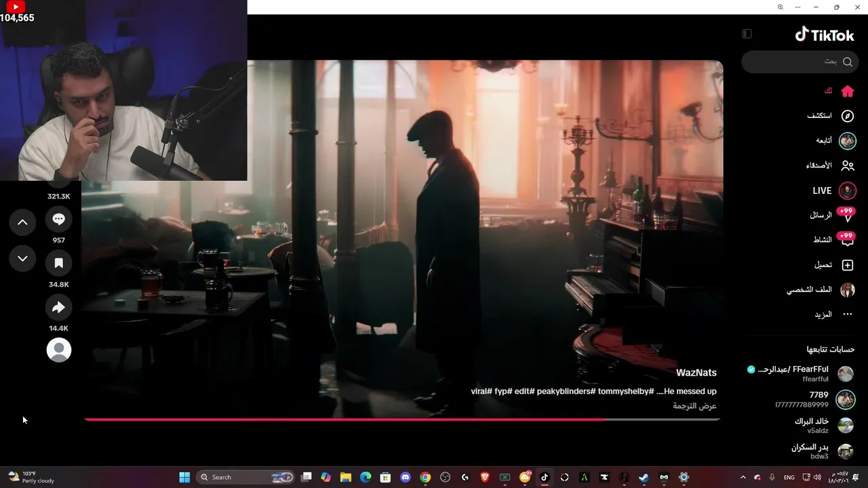Open the three-dots More menu in sidebar
Viewport: 868px width, 488px height.
pos(847,314)
